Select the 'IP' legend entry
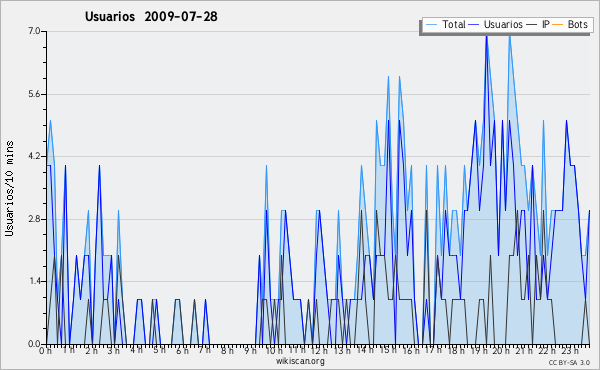Viewport: 600px width, 370px height. pyautogui.click(x=546, y=24)
